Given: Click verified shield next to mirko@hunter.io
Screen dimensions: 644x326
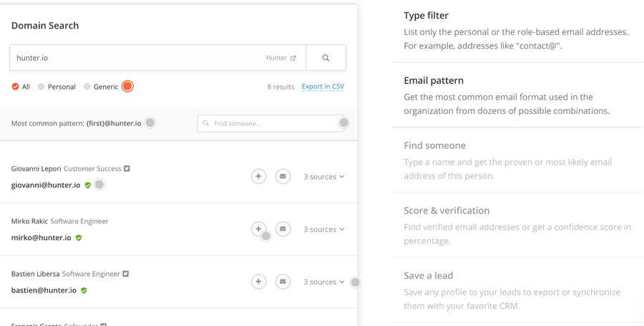Looking at the screenshot, I should coord(79,238).
